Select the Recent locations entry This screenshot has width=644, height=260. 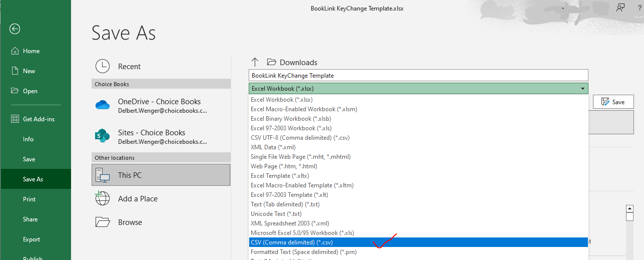(161, 67)
